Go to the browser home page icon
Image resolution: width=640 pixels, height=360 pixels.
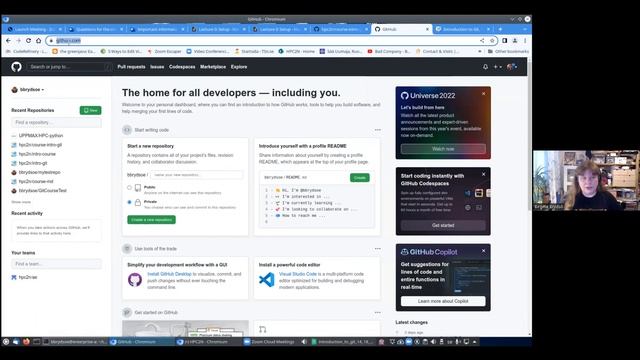point(38,40)
